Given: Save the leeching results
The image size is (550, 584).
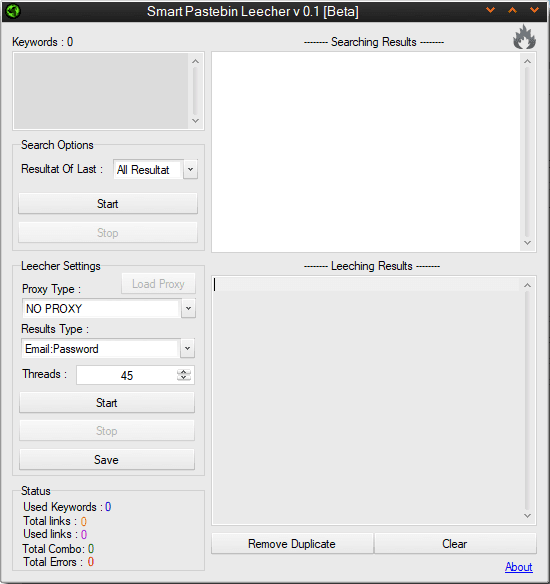Looking at the screenshot, I should 107,460.
